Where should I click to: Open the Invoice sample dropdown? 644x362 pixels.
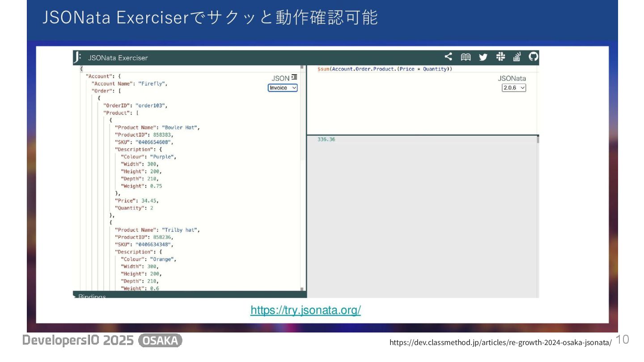283,88
